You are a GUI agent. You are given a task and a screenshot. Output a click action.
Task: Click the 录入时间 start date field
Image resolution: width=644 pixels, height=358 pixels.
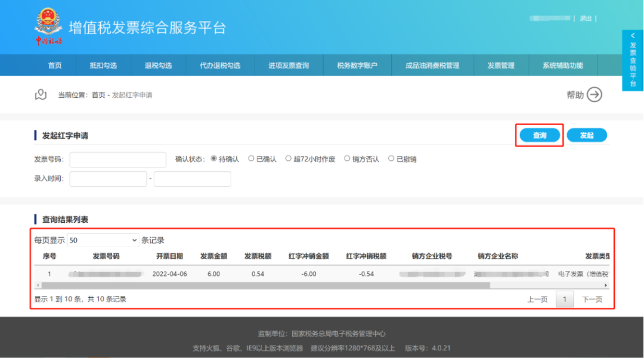pyautogui.click(x=108, y=179)
